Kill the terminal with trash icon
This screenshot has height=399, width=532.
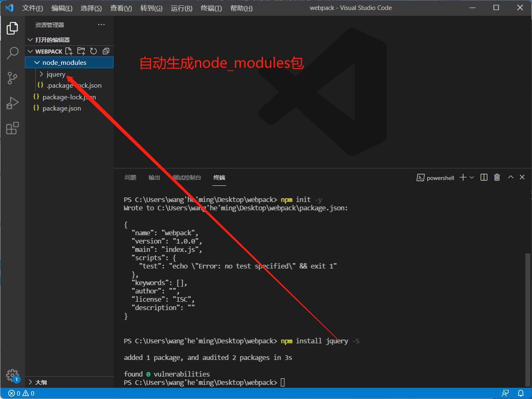[x=497, y=177]
